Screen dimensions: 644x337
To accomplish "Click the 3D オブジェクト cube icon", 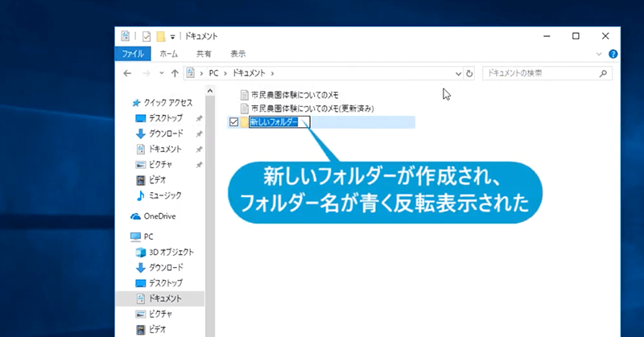I will 140,252.
